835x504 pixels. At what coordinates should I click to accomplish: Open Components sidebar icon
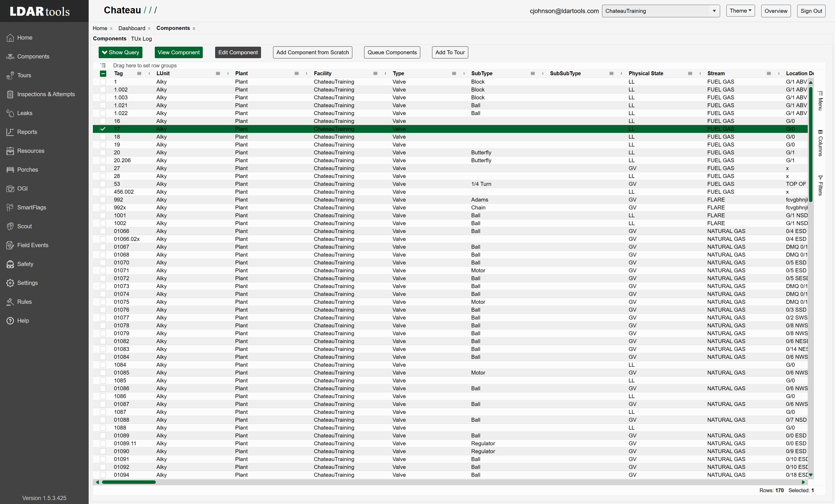(x=10, y=57)
